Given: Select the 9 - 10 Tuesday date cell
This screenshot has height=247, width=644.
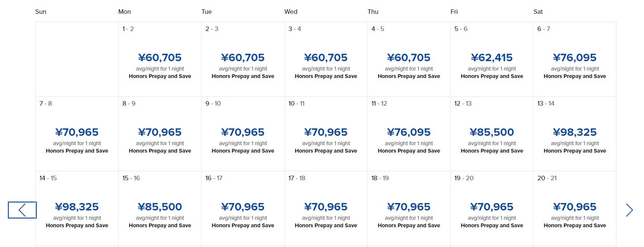Looking at the screenshot, I should 243,134.
